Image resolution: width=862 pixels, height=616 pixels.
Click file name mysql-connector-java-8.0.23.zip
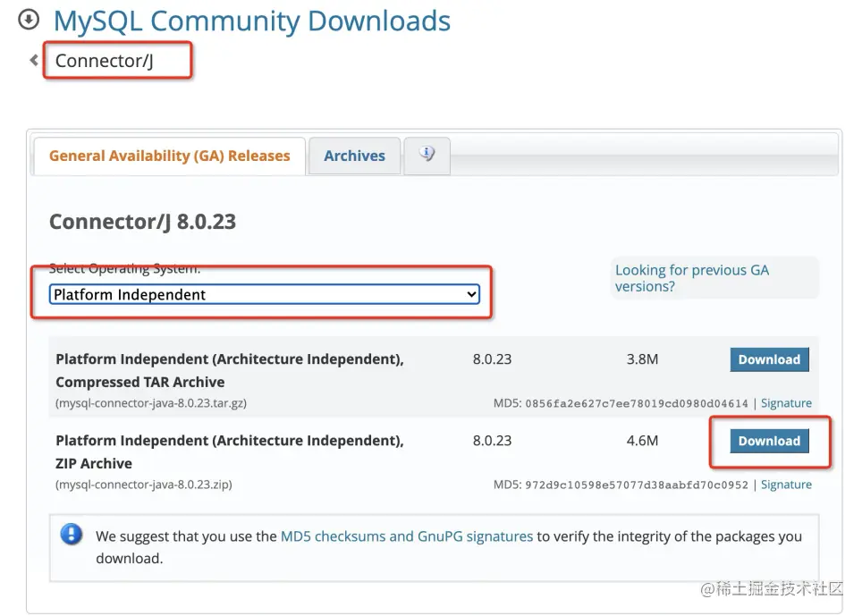tap(144, 485)
